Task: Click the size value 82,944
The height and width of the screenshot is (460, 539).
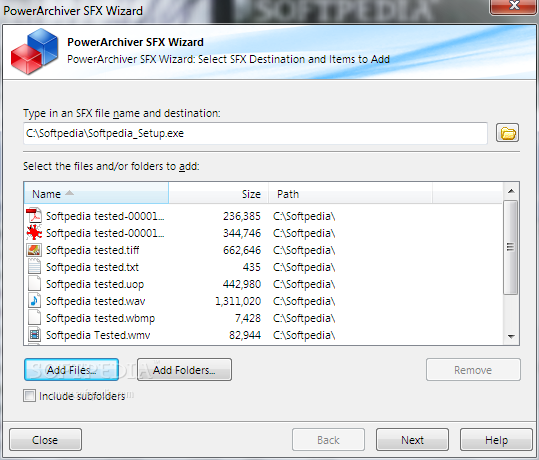Action: (x=245, y=335)
